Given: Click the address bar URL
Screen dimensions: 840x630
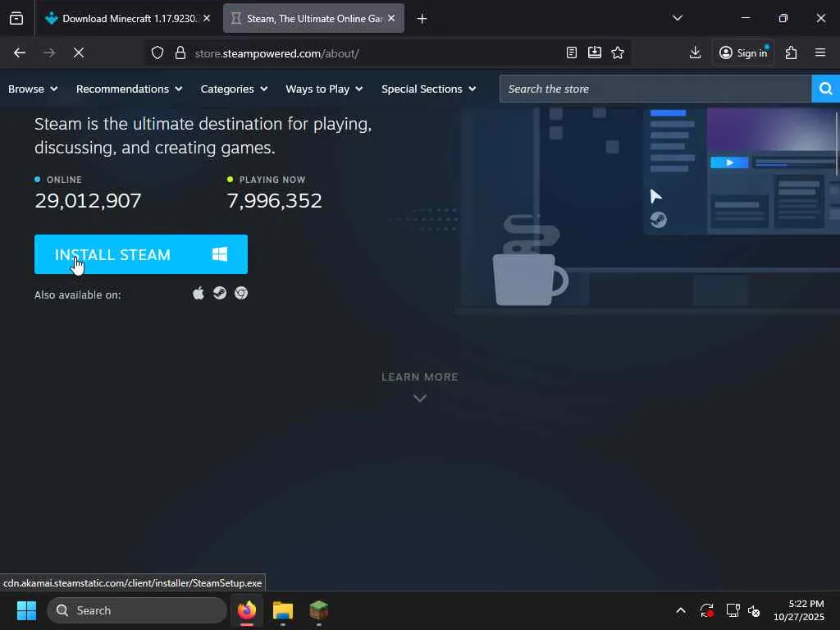Looking at the screenshot, I should click(x=277, y=53).
